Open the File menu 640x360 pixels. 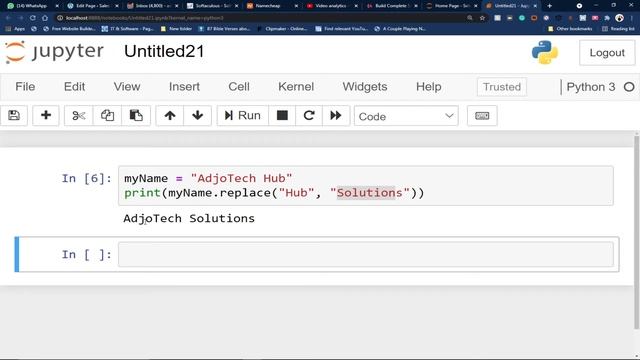25,87
